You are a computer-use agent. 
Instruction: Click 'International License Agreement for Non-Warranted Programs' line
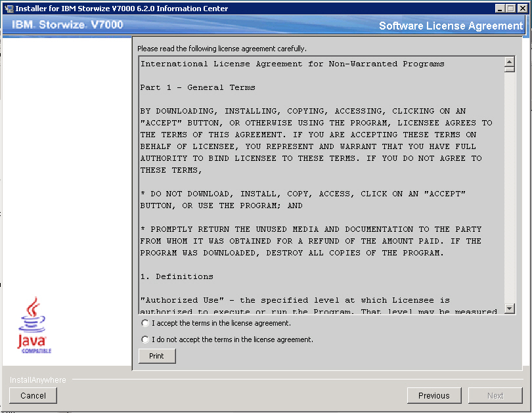pos(292,64)
